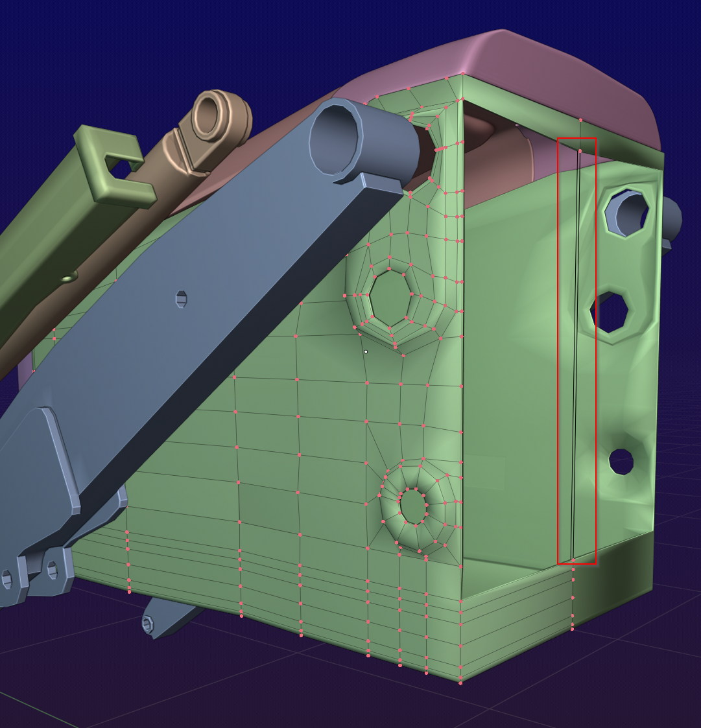This screenshot has height=728, width=701.
Task: Select hex bolt on lower protruding blue tab
Action: (x=148, y=624)
